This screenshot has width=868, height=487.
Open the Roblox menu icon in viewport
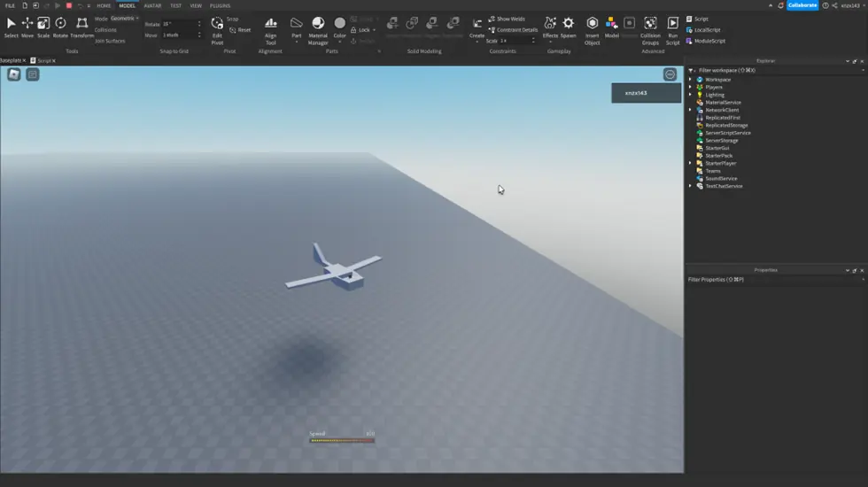pyautogui.click(x=14, y=74)
